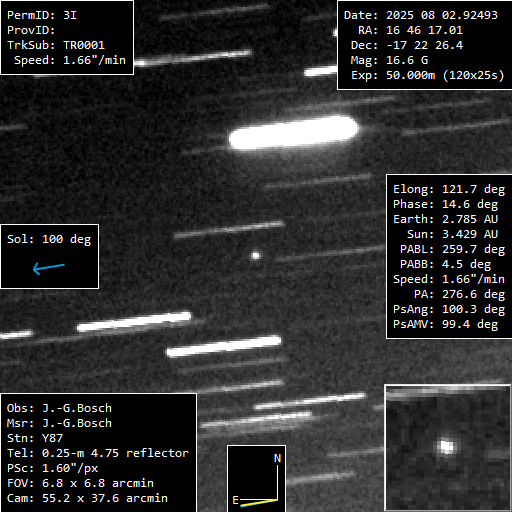512x512 pixels.
Task: Click the 'E' label on the compass
Action: 235,500
